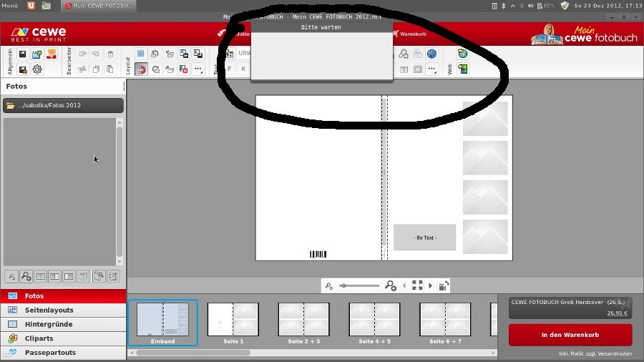
Task: Go to the previous page with the left arrow
Action: click(404, 285)
